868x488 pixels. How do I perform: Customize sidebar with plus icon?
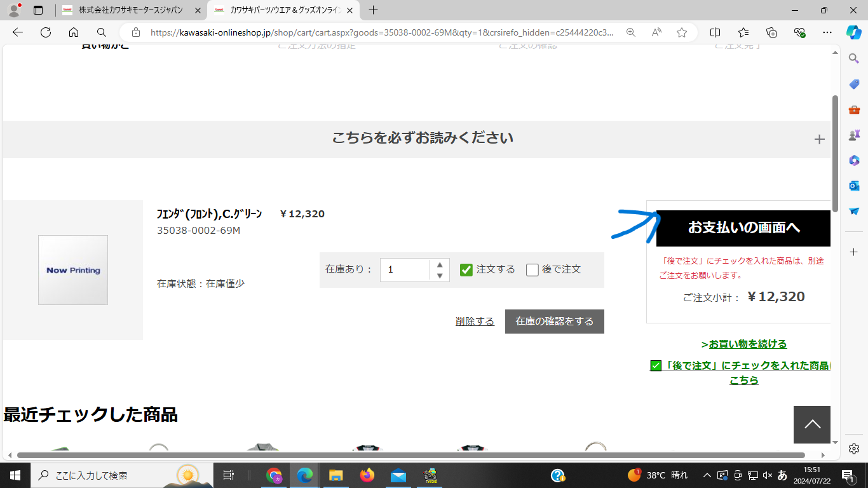(854, 252)
